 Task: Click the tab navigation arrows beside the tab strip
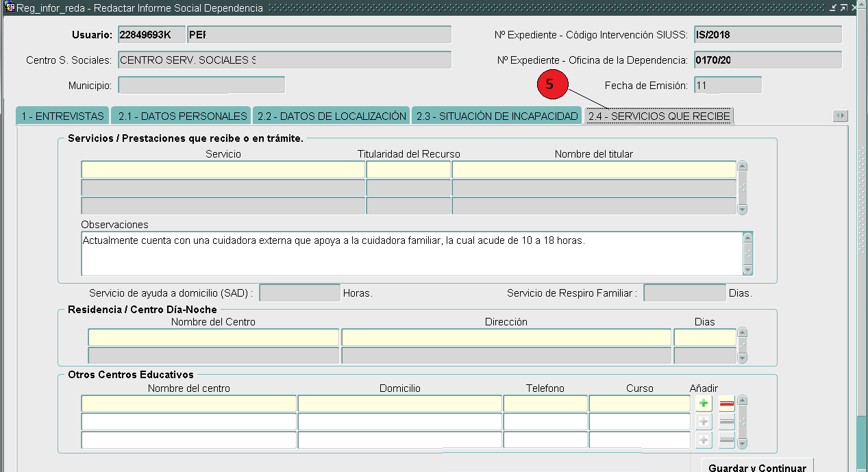(x=841, y=116)
